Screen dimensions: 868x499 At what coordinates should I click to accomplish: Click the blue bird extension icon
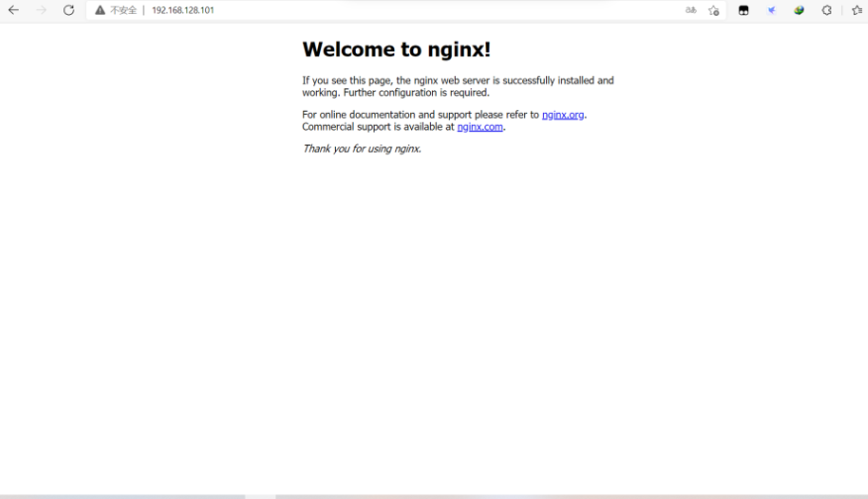[x=771, y=10]
